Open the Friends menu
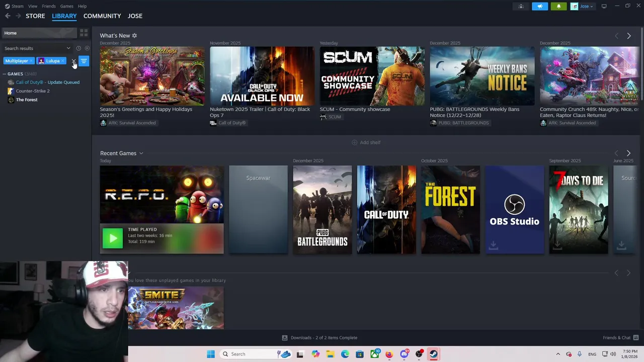Image resolution: width=644 pixels, height=362 pixels. [49, 6]
